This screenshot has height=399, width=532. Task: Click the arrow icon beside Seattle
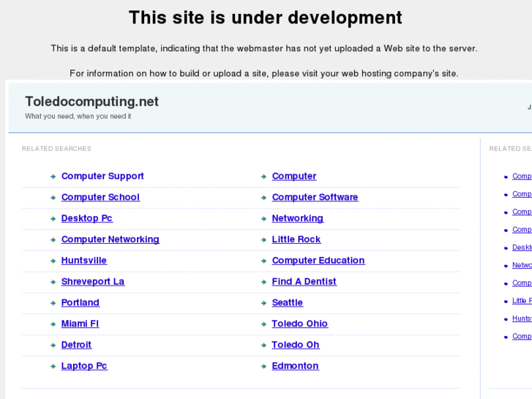pos(263,303)
